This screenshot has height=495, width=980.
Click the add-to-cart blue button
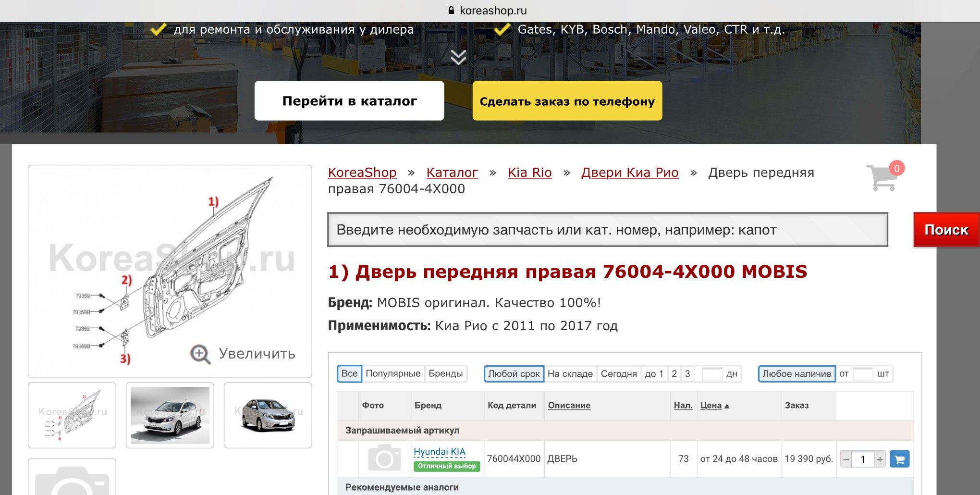click(899, 459)
